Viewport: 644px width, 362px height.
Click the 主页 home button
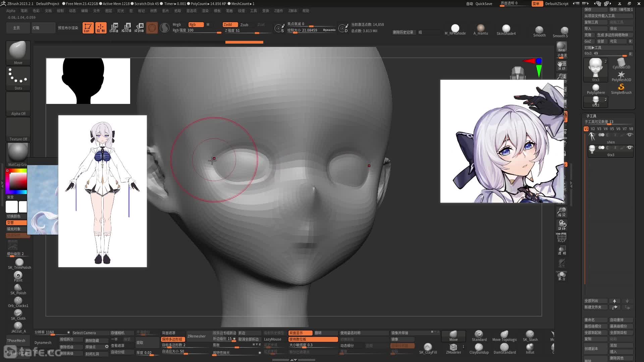click(16, 28)
